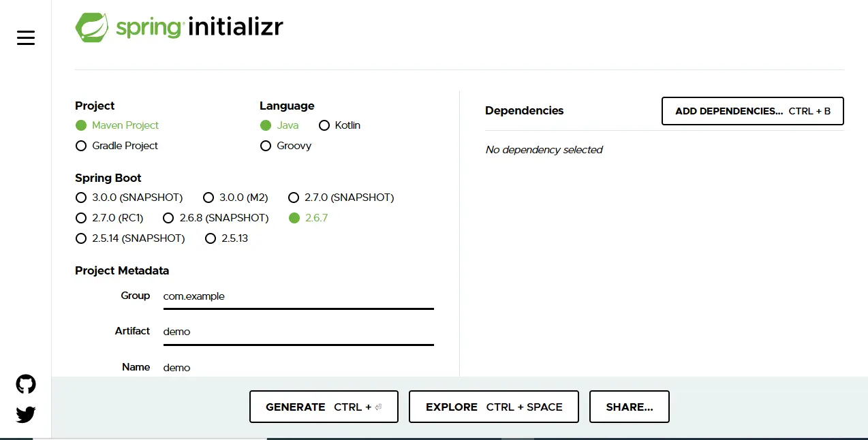
Task: Open the Twitter bird icon link
Action: click(x=26, y=414)
